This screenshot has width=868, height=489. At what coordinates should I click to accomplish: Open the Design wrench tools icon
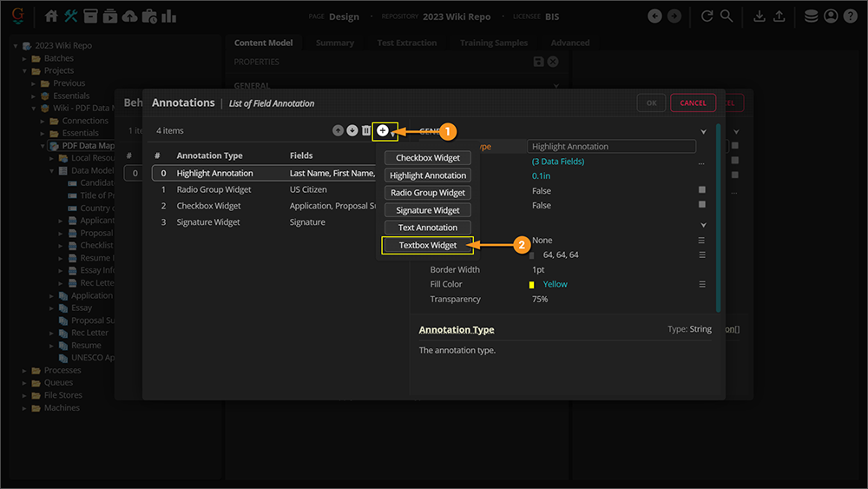pos(72,16)
